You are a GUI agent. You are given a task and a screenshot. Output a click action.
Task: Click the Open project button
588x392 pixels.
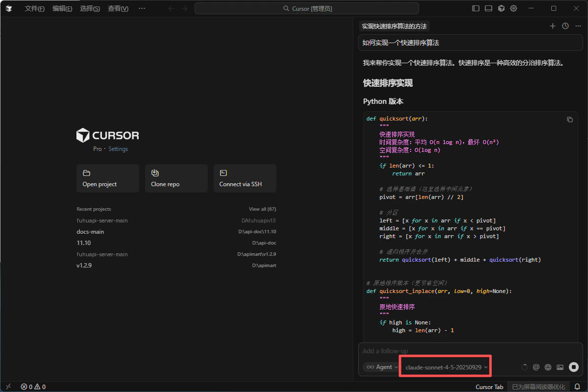(108, 178)
